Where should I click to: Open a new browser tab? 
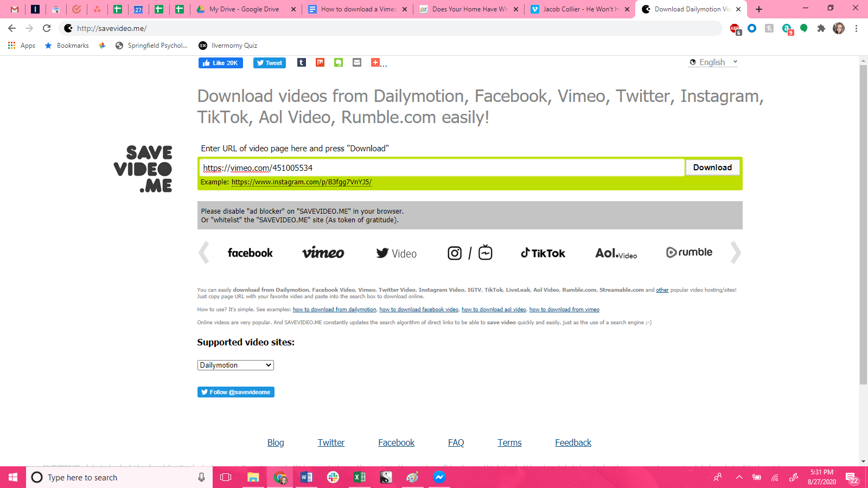coord(759,9)
